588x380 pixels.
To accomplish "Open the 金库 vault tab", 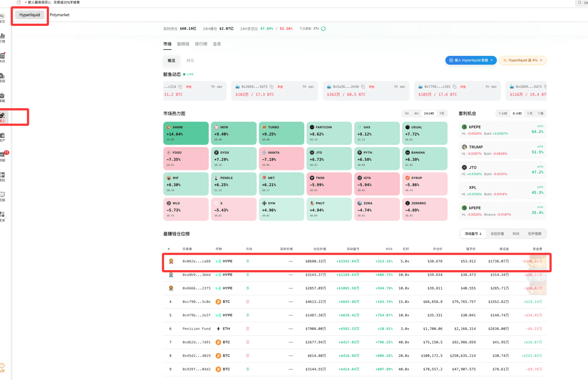I will (217, 44).
